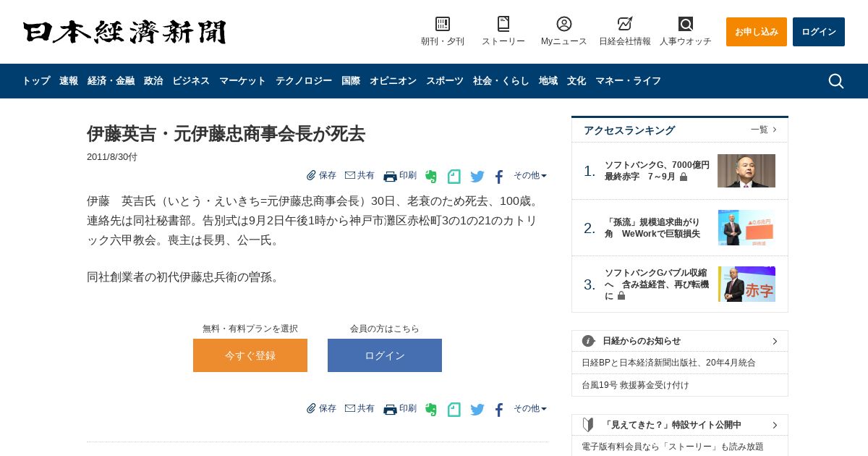
Task: Select オピニオン in navigation bar
Action: pos(393,81)
